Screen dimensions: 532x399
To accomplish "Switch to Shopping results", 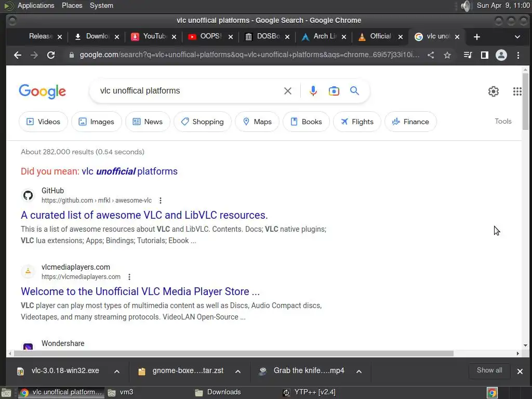I will (x=203, y=122).
